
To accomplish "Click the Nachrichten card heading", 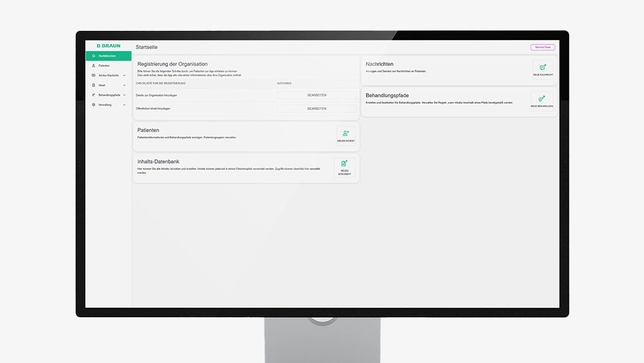I will pyautogui.click(x=379, y=64).
